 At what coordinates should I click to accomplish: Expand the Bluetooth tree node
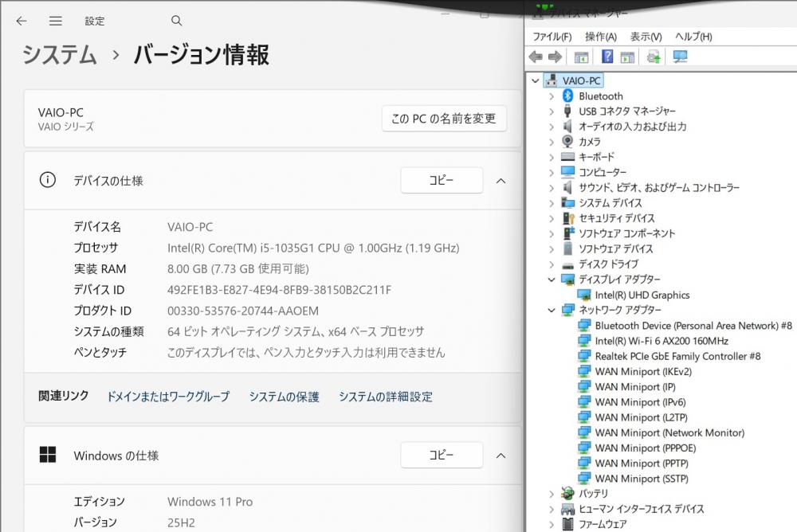pyautogui.click(x=552, y=96)
